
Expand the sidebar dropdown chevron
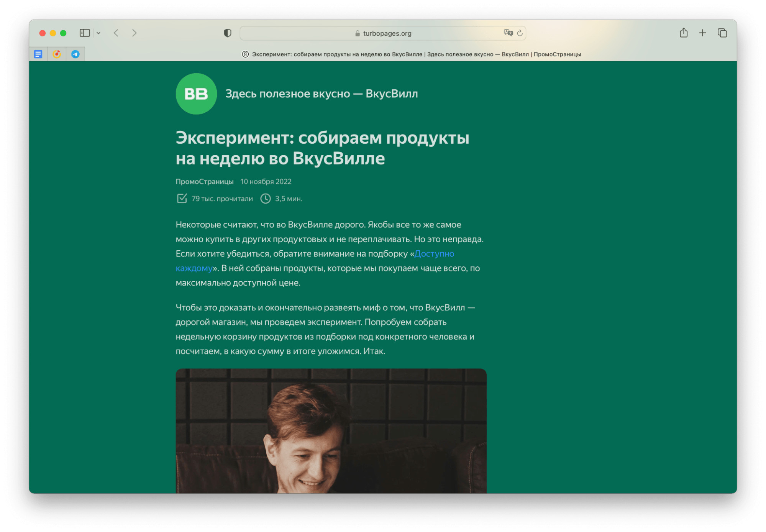click(98, 33)
